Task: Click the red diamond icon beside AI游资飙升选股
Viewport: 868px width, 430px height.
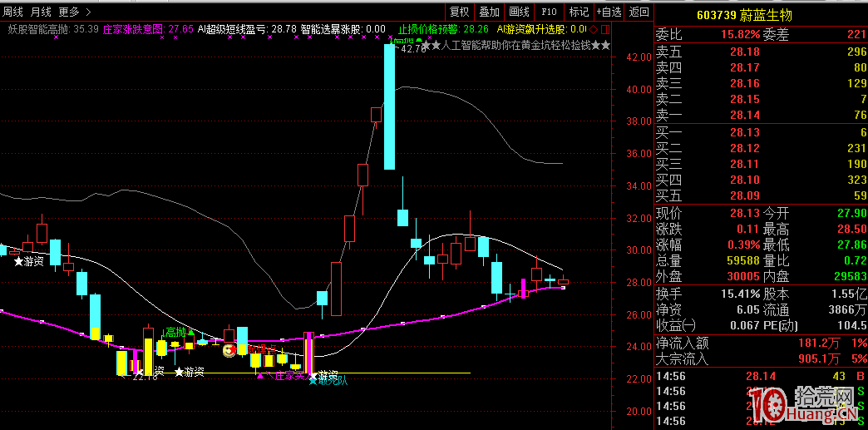Action: tap(593, 29)
